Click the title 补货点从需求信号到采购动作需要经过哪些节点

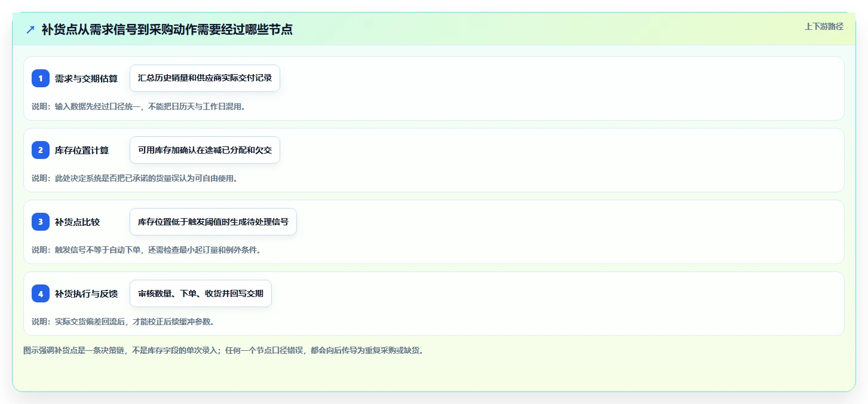click(167, 29)
